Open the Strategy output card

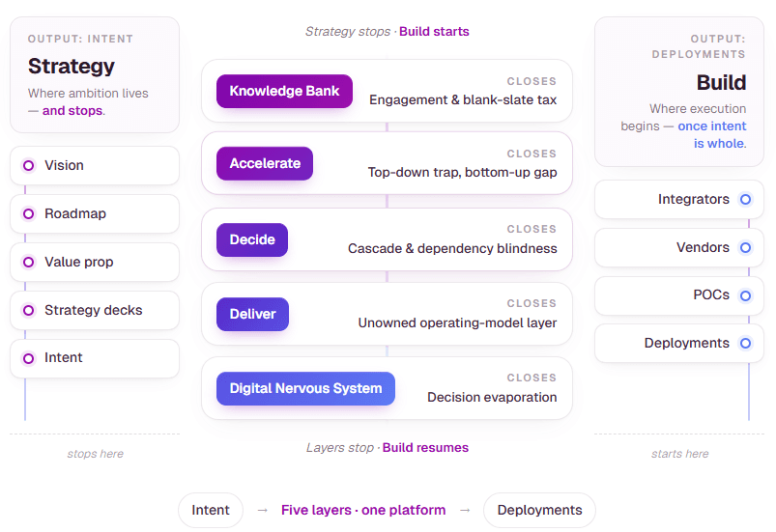95,74
